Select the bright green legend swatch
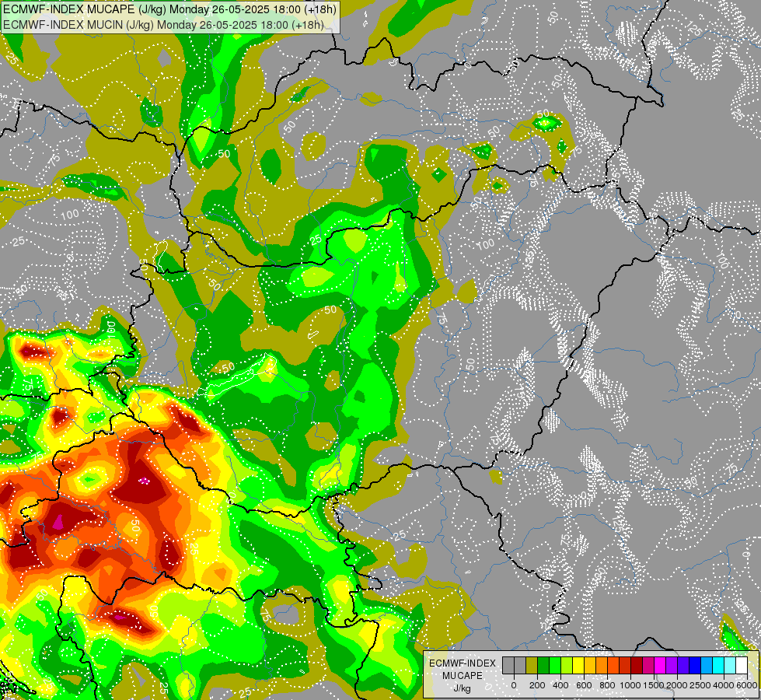 click(x=555, y=665)
